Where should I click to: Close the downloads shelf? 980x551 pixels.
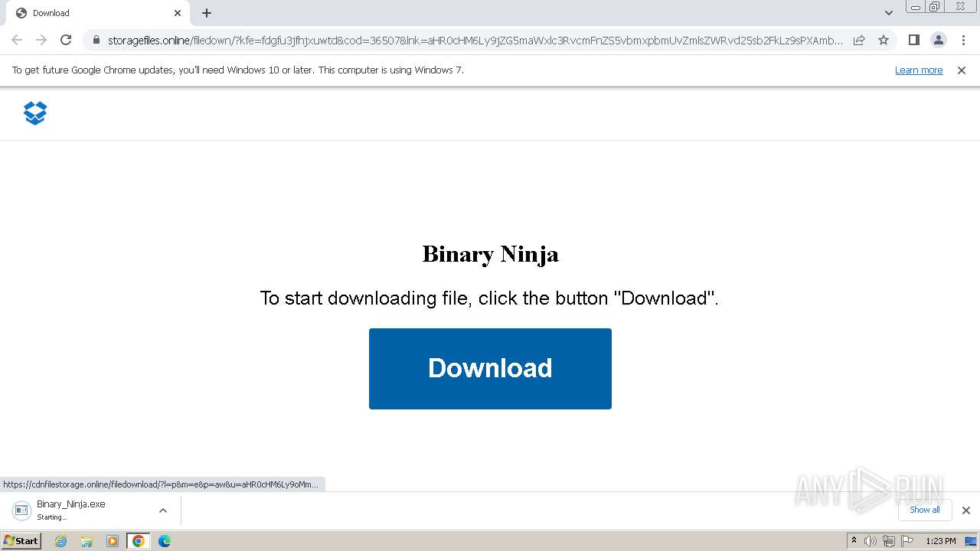click(x=966, y=510)
